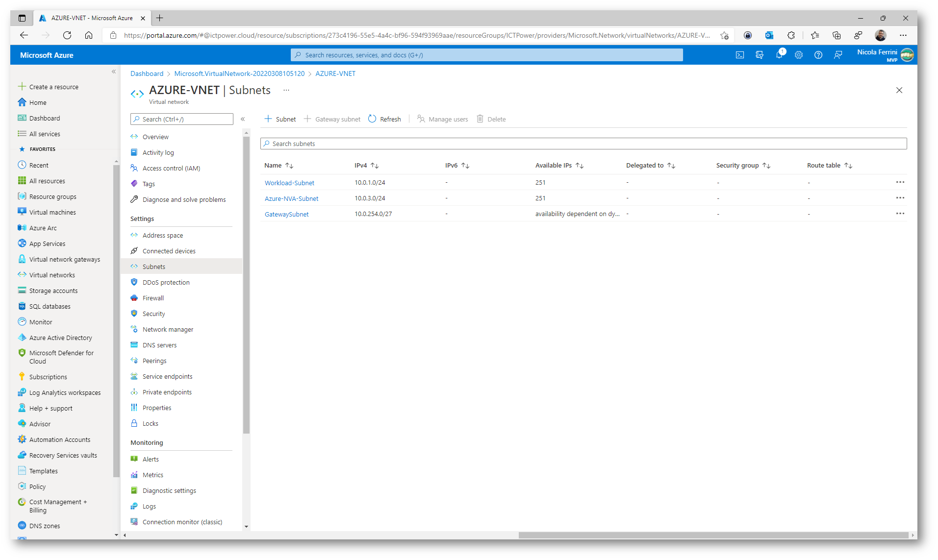The image size is (938, 560).
Task: Click Gateway subnet toolbar button
Action: pyautogui.click(x=332, y=119)
